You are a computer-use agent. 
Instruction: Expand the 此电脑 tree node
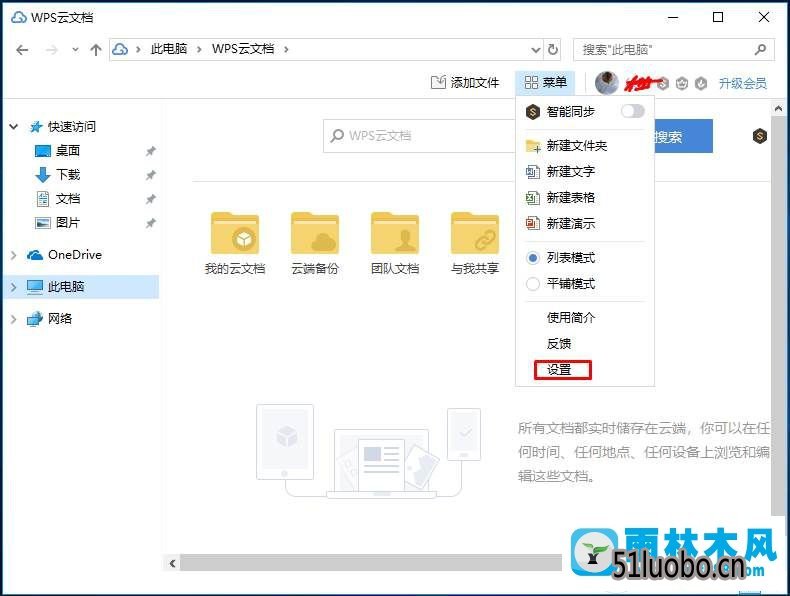14,287
